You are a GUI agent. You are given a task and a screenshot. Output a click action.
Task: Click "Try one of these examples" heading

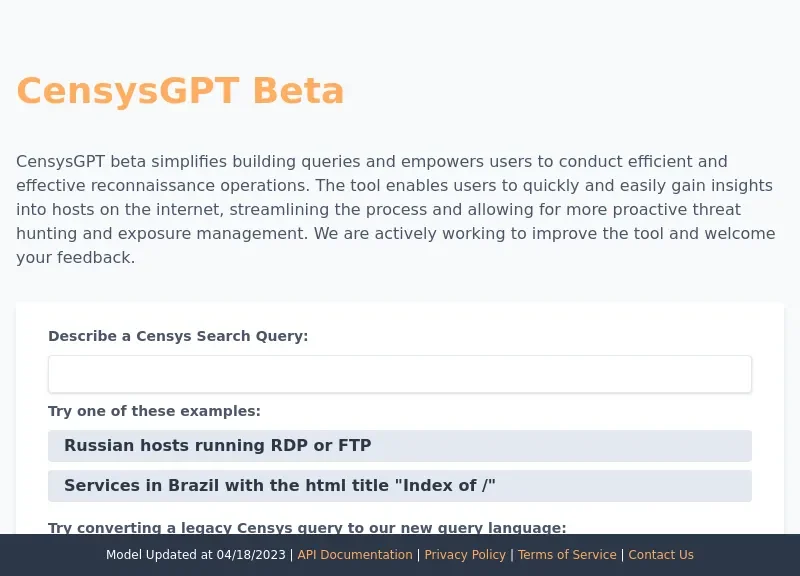click(154, 411)
